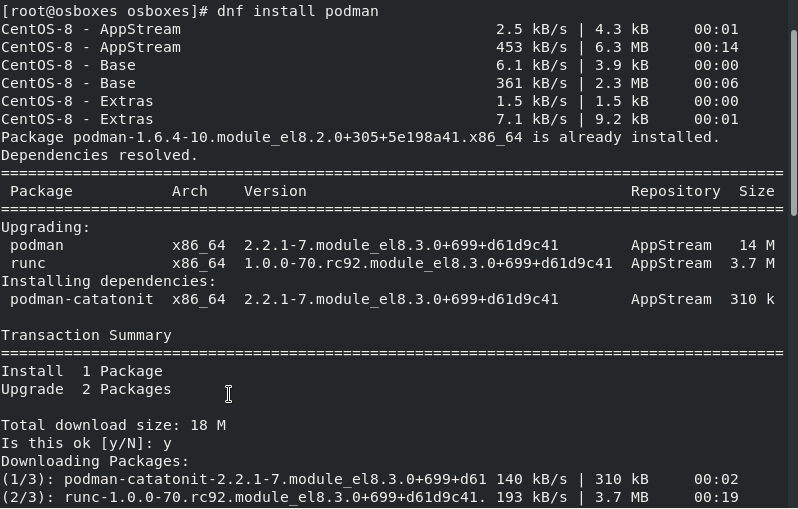Click the 'Installing dependencies:' section label

pos(109,281)
